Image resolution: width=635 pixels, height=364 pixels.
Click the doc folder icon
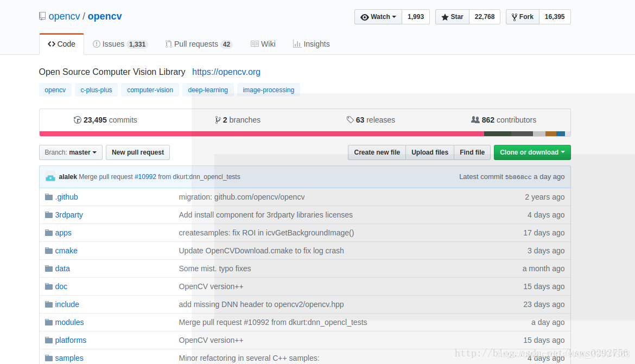tap(49, 286)
